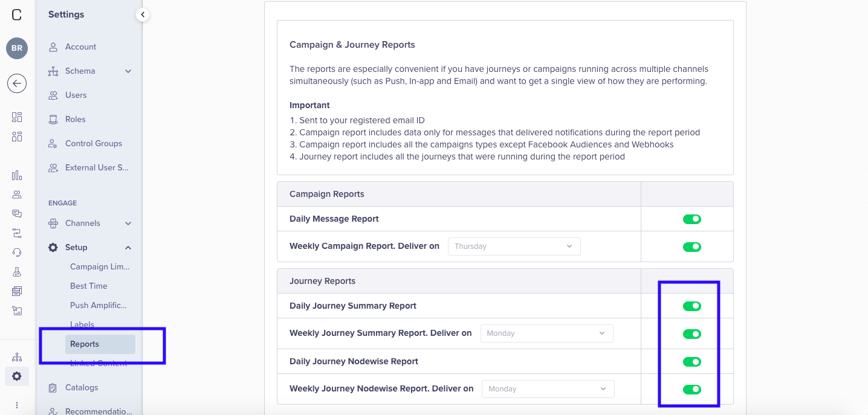This screenshot has width=868, height=415.
Task: Select the Analytics bar-chart icon
Action: pyautogui.click(x=17, y=175)
